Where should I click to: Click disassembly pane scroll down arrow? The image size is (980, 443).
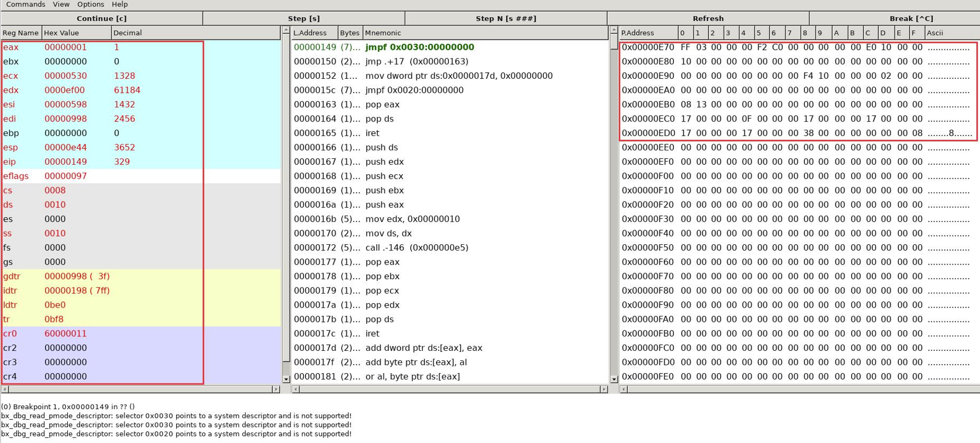coord(614,380)
